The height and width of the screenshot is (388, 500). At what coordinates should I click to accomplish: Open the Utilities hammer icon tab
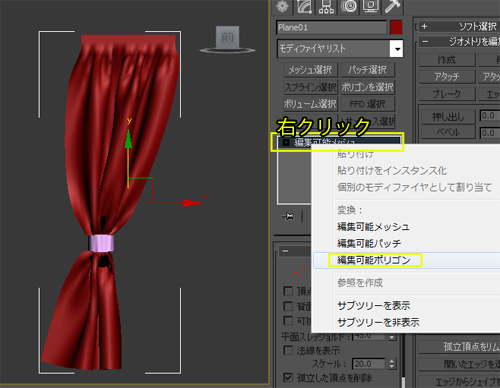pos(392,7)
